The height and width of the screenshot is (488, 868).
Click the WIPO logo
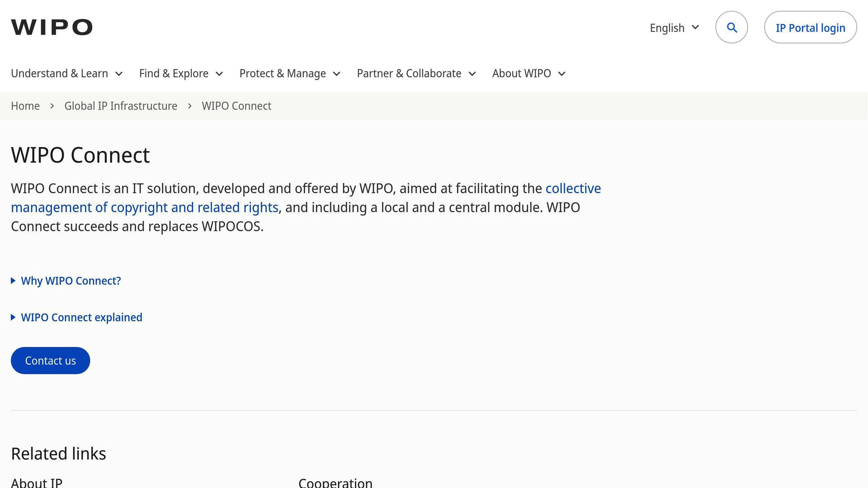pos(52,27)
